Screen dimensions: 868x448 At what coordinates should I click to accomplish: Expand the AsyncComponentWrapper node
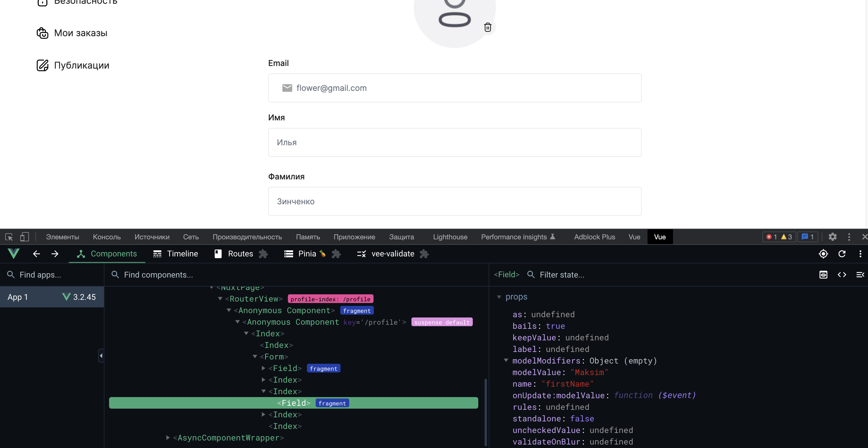point(168,438)
